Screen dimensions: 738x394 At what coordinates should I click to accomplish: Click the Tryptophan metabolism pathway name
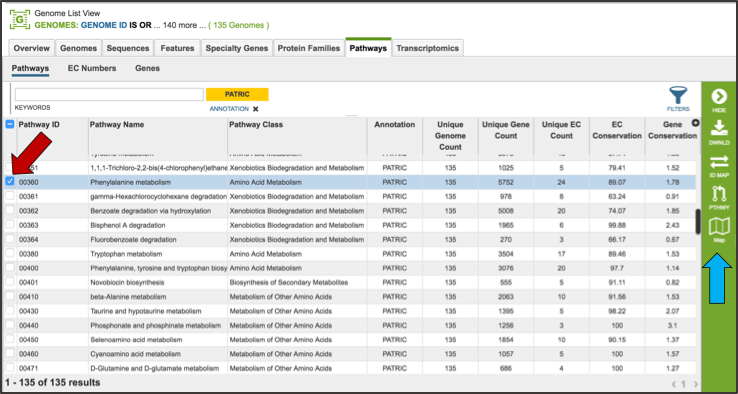pyautogui.click(x=126, y=254)
